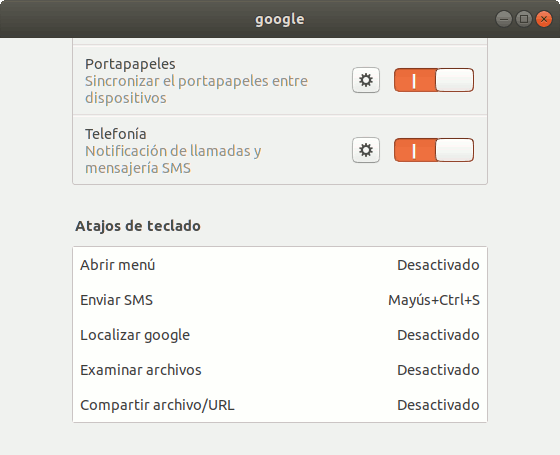Click the Telefonía plugin title

116,134
